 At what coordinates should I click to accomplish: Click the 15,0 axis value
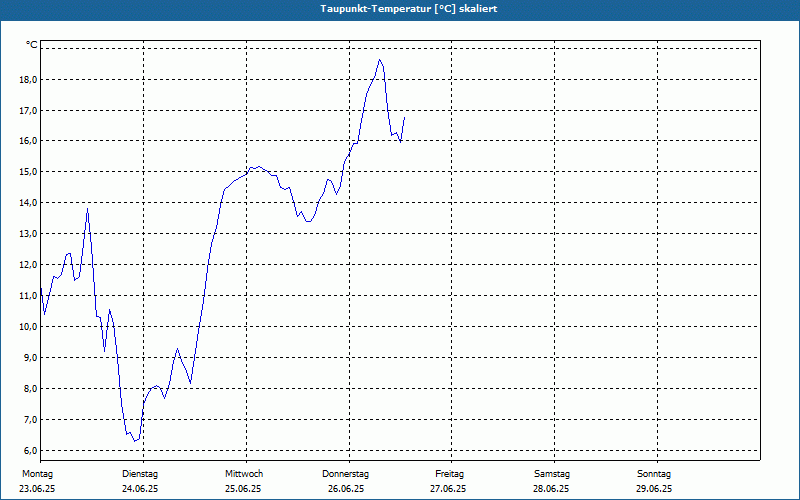coord(29,172)
